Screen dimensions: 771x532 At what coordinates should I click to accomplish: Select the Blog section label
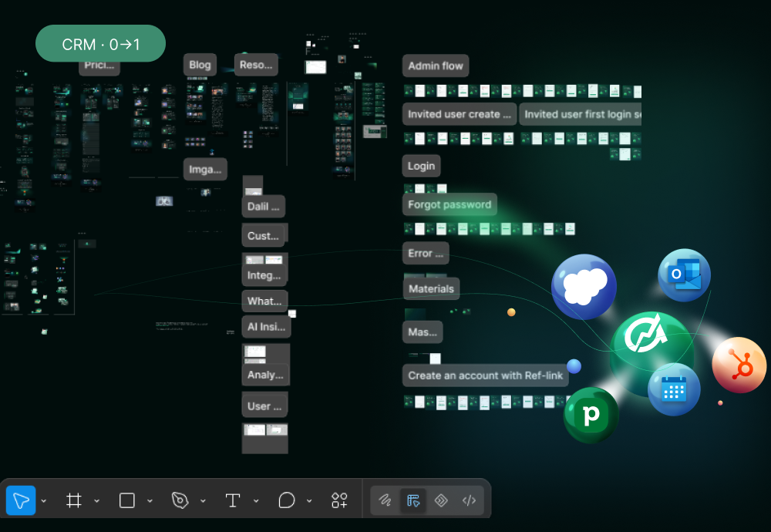(x=200, y=65)
